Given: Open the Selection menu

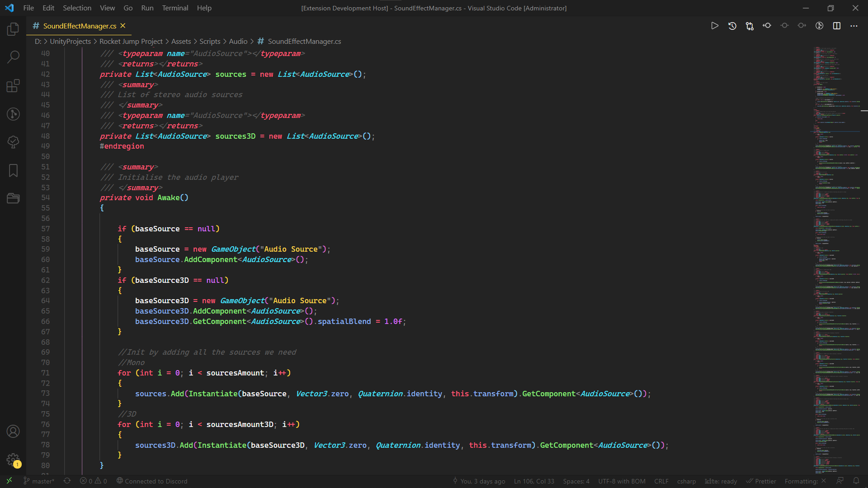Looking at the screenshot, I should pos(77,8).
